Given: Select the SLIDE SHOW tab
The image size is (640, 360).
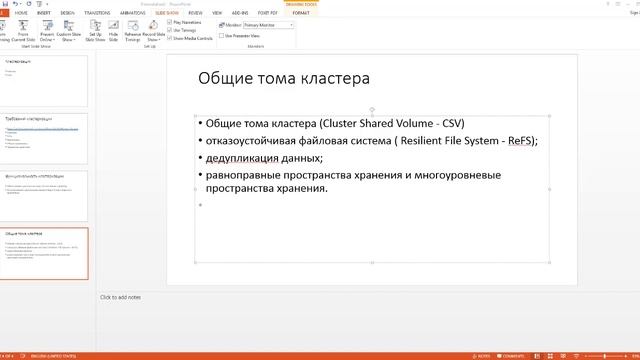Looking at the screenshot, I should point(167,13).
